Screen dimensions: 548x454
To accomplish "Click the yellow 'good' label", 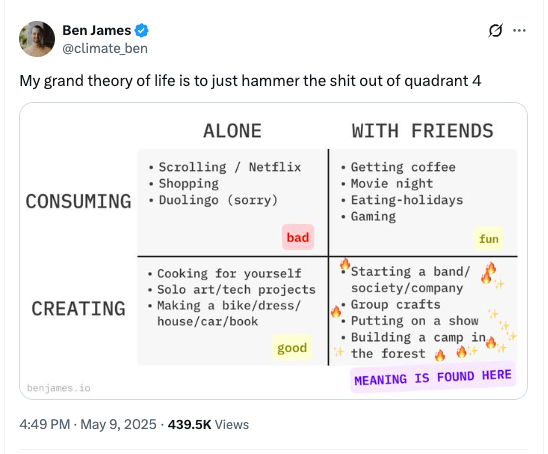I will (292, 347).
